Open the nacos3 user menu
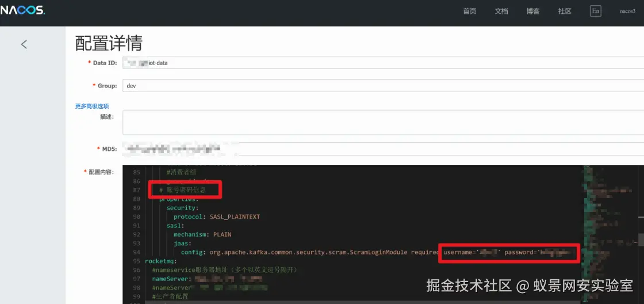This screenshot has height=304, width=644. pyautogui.click(x=627, y=11)
